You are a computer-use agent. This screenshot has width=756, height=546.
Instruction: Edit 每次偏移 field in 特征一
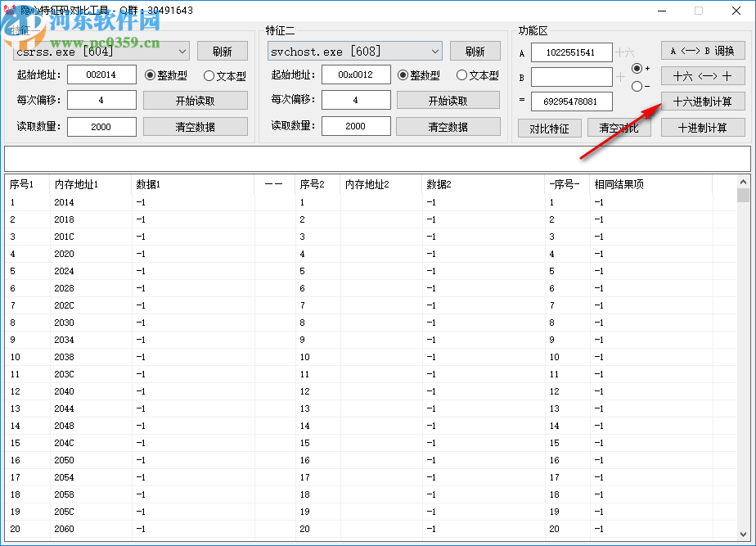point(101,100)
